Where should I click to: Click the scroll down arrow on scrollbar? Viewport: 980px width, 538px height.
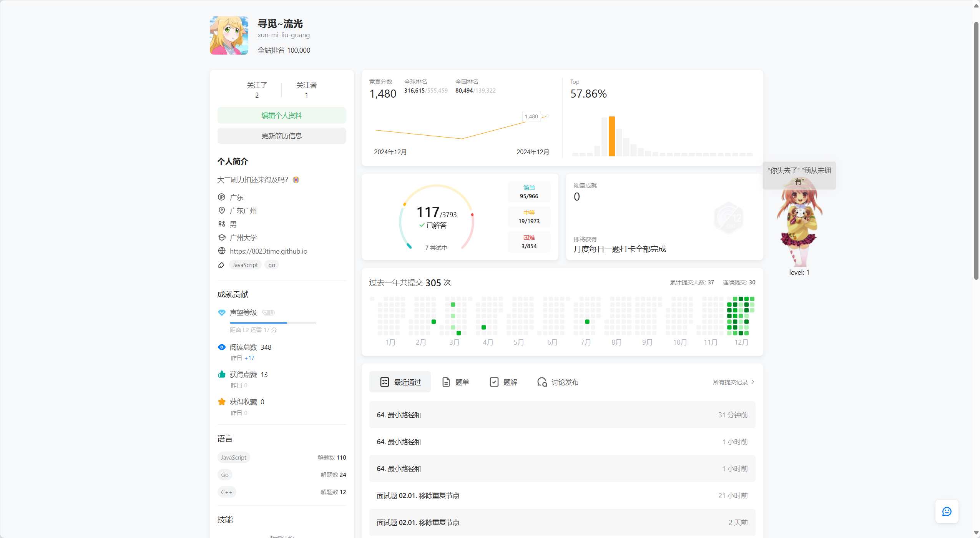(x=976, y=533)
